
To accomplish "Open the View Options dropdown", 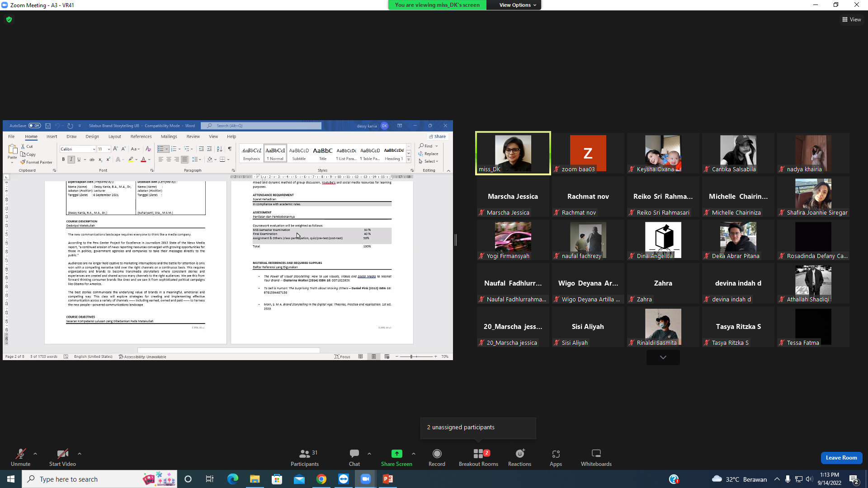I will 517,5.
